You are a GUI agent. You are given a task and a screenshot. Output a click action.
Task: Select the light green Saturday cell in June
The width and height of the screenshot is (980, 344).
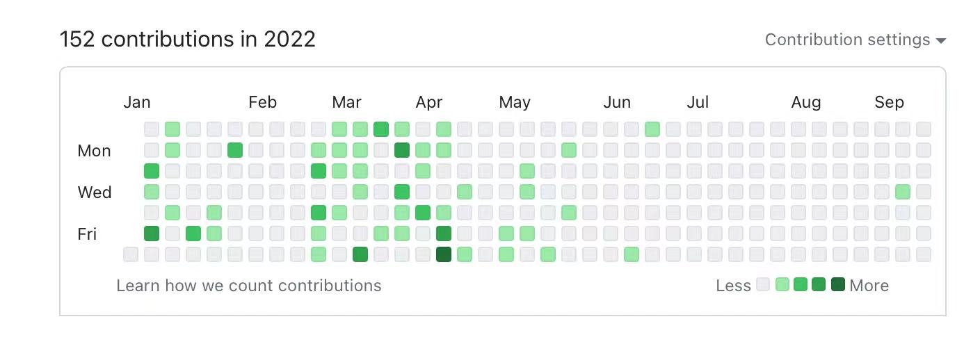[x=632, y=254]
